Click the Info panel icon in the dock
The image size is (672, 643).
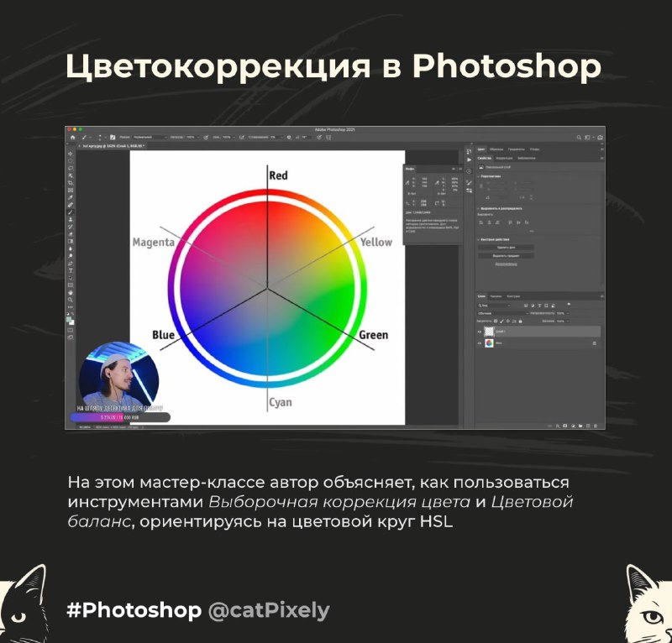tap(469, 171)
